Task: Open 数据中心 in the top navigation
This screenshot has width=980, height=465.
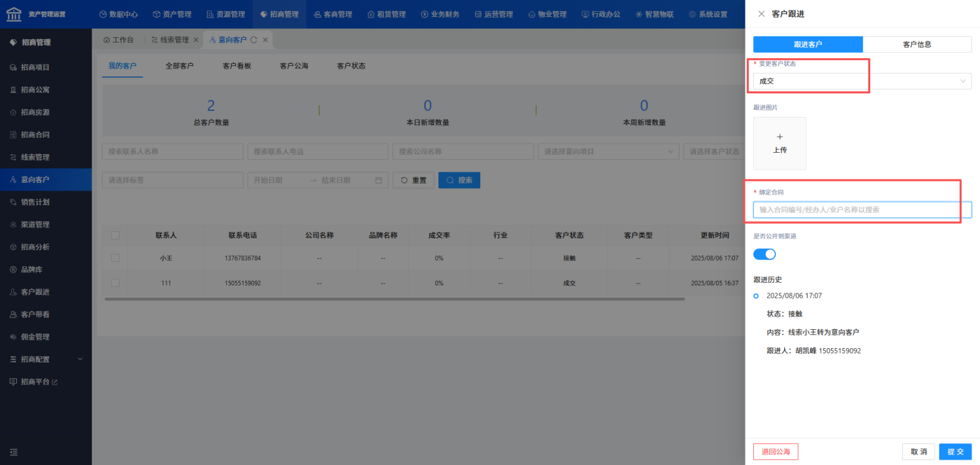Action: (118, 14)
